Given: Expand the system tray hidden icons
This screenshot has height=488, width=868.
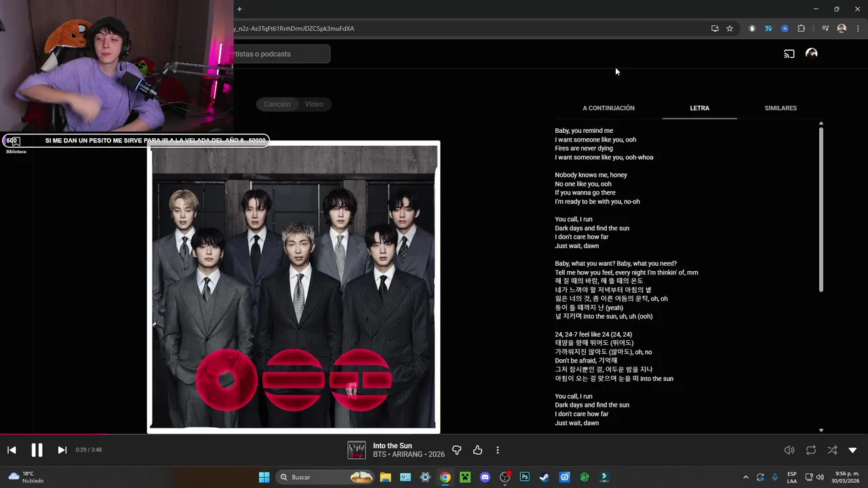Looking at the screenshot, I should (746, 477).
